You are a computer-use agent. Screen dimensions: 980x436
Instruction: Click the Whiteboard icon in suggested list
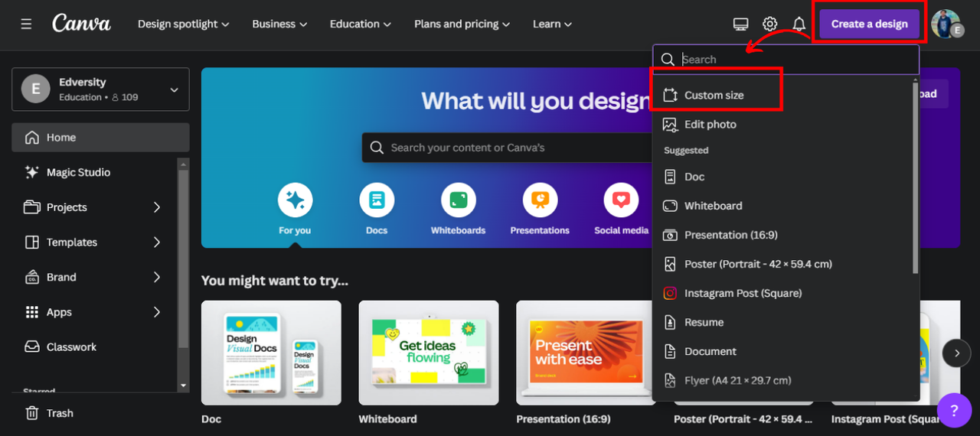[670, 206]
